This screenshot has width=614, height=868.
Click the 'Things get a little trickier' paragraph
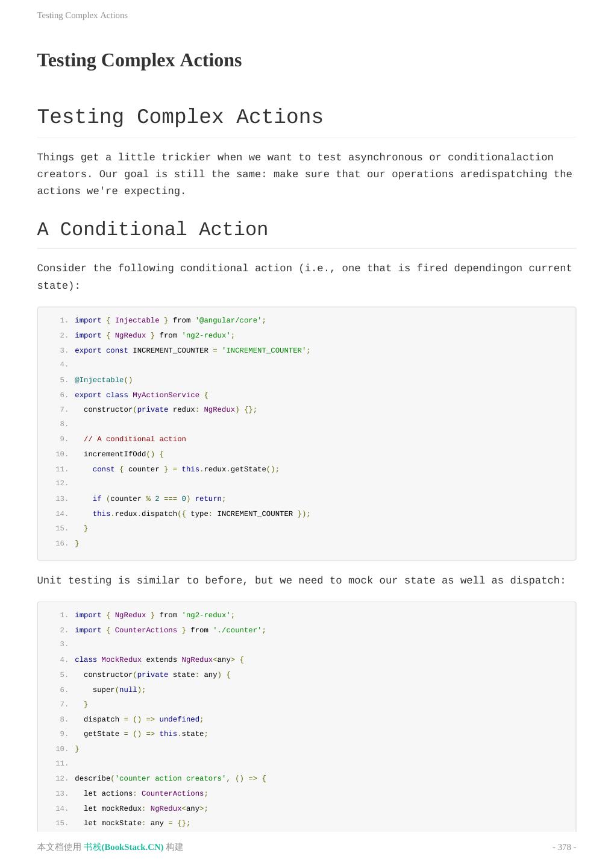304,174
